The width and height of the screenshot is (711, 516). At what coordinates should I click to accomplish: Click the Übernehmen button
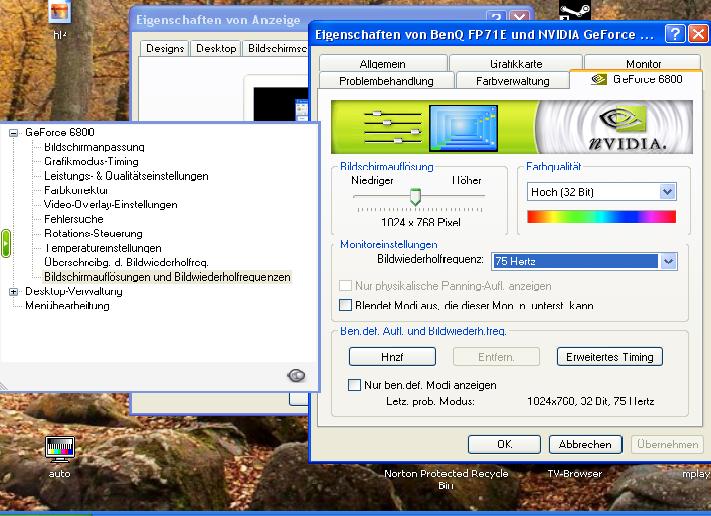tap(667, 444)
